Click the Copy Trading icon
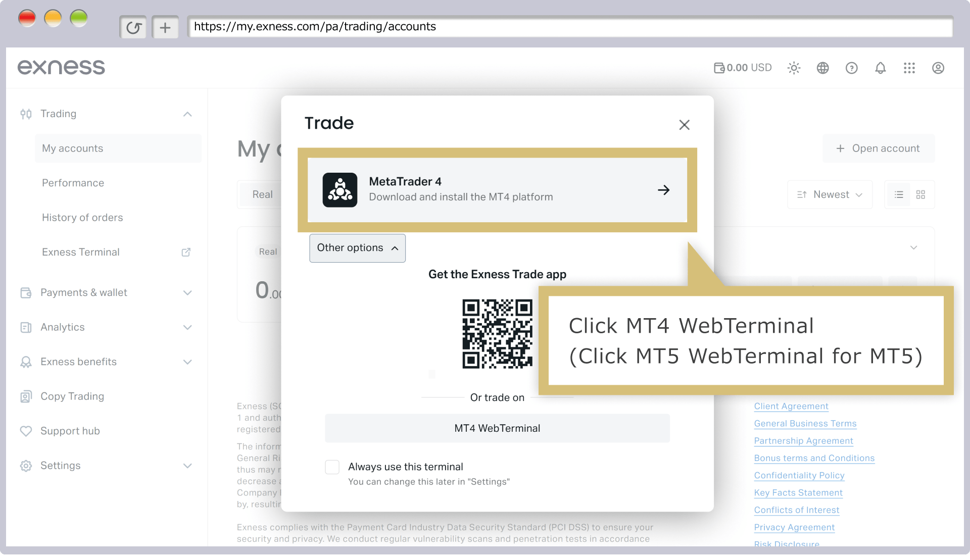Image resolution: width=970 pixels, height=560 pixels. [x=26, y=397]
